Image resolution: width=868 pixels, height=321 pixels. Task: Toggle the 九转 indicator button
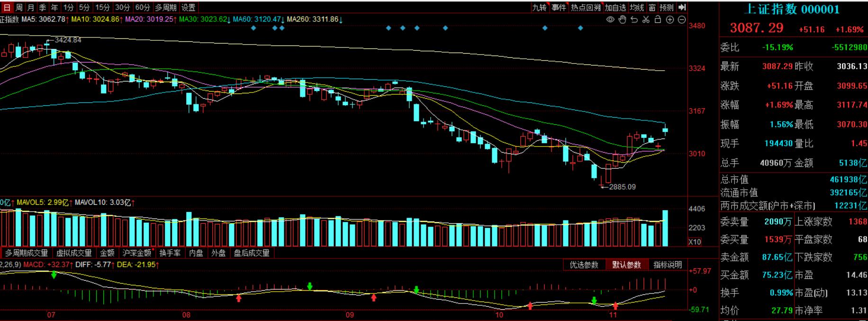[x=539, y=8]
